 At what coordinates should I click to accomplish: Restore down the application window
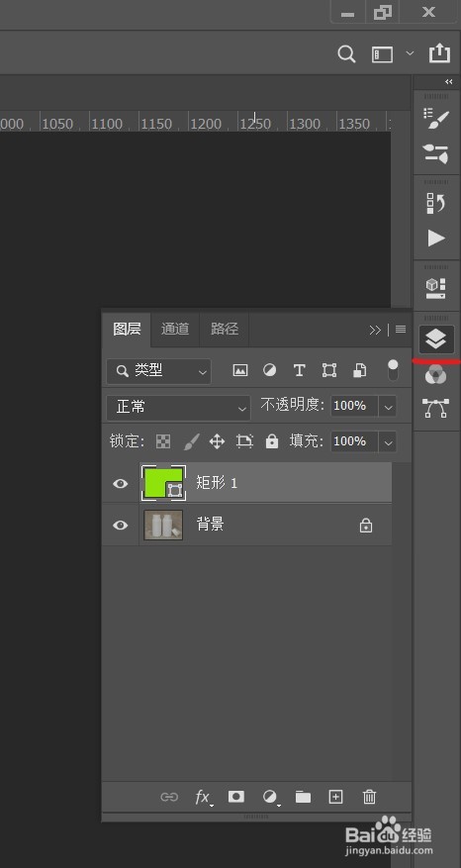click(x=383, y=13)
